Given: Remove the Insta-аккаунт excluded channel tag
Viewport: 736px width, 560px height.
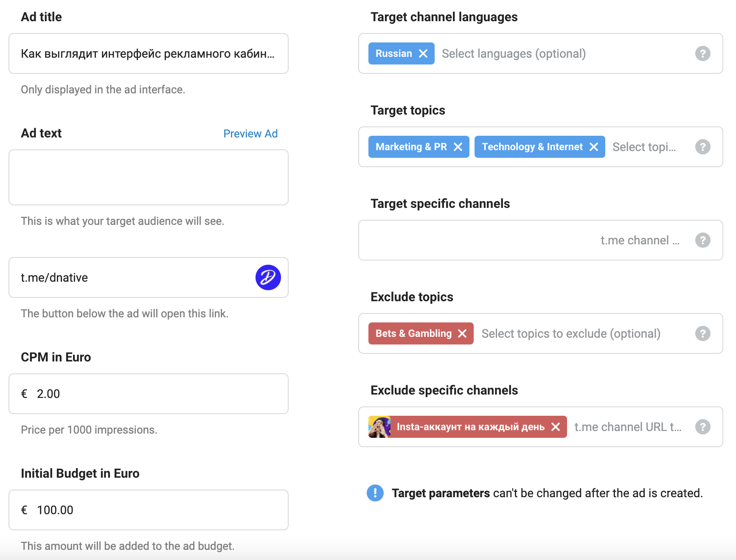Looking at the screenshot, I should [x=556, y=427].
